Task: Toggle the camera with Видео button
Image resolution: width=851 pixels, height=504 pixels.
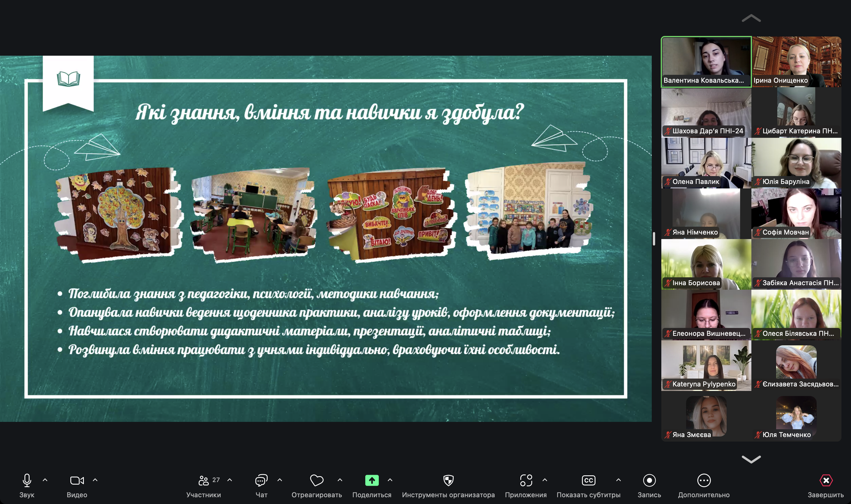Action: coord(77,480)
